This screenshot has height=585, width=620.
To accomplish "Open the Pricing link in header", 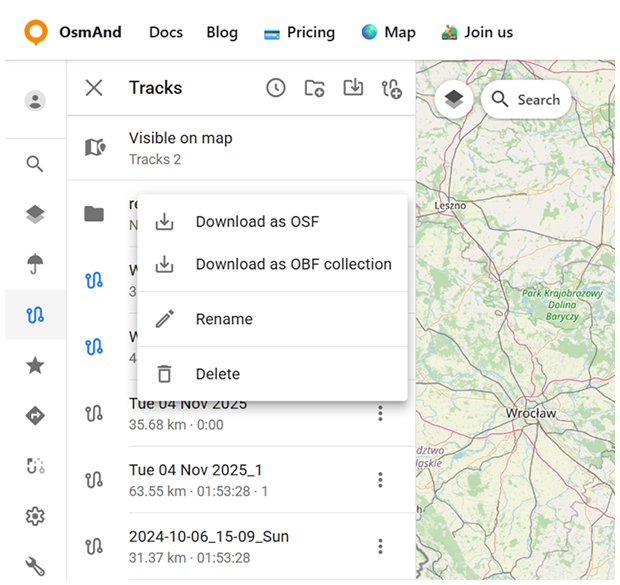I will 299,32.
